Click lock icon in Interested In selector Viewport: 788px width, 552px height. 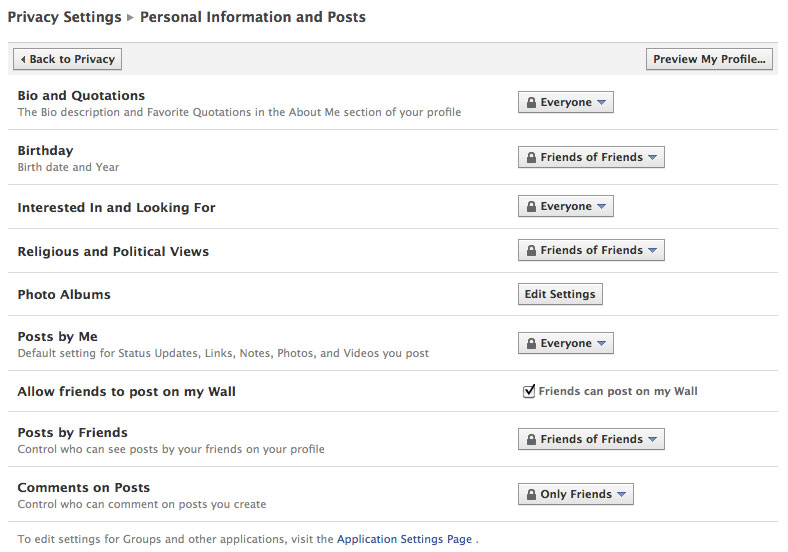[531, 206]
